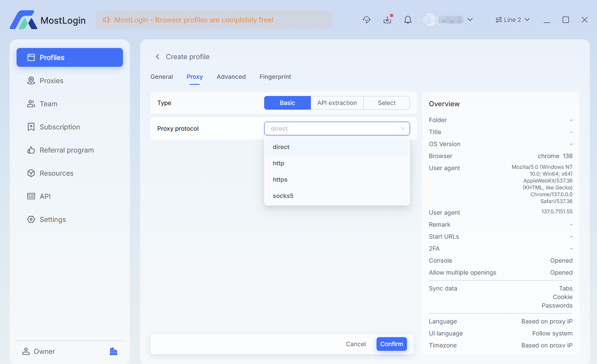This screenshot has width=597, height=364.
Task: Open the downloads icon with red dot
Action: click(x=387, y=20)
